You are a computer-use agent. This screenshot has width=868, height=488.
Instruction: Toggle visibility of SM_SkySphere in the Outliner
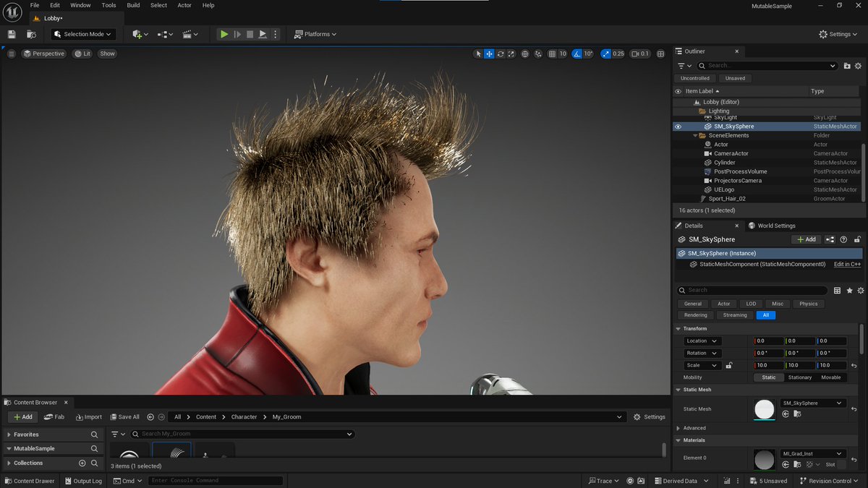click(678, 127)
